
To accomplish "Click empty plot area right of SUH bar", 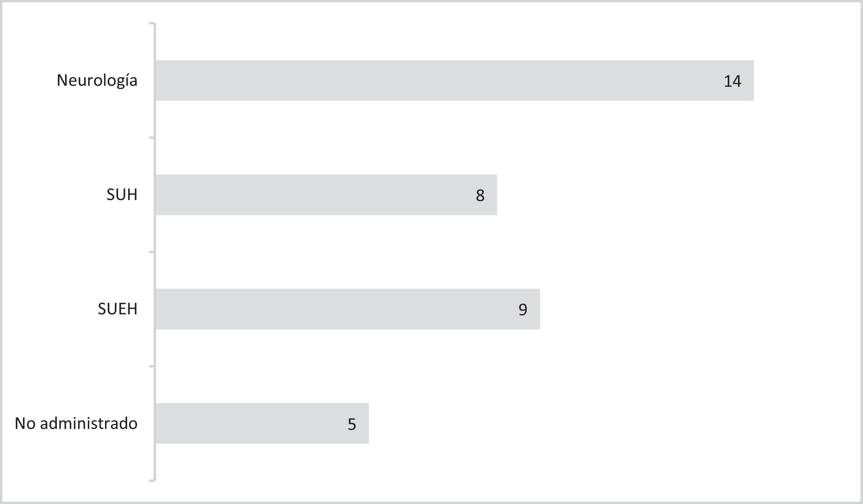I will tap(651, 195).
